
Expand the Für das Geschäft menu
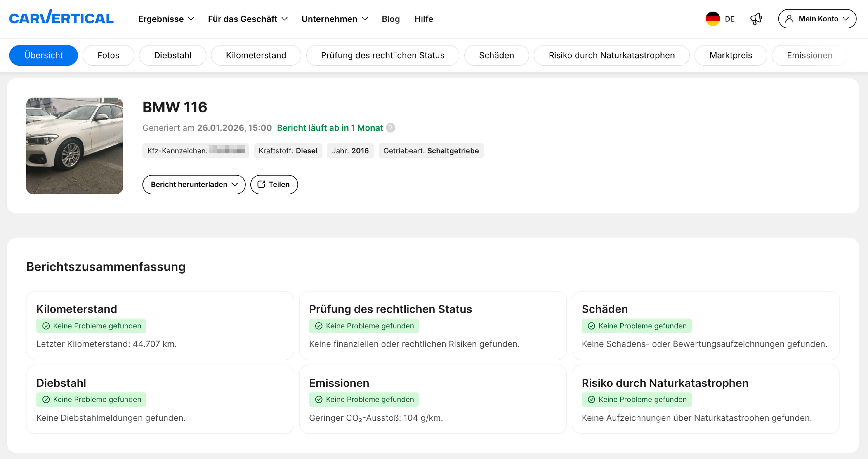248,19
